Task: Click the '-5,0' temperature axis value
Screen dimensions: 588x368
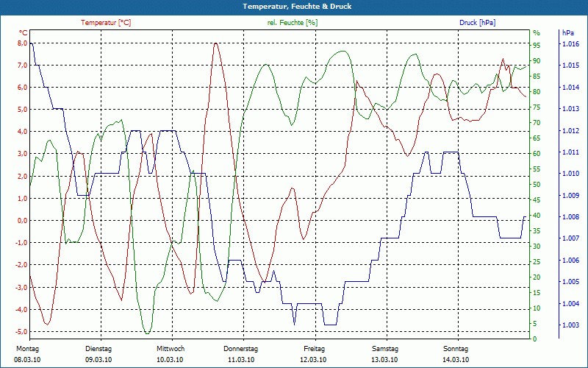Action: click(x=21, y=332)
